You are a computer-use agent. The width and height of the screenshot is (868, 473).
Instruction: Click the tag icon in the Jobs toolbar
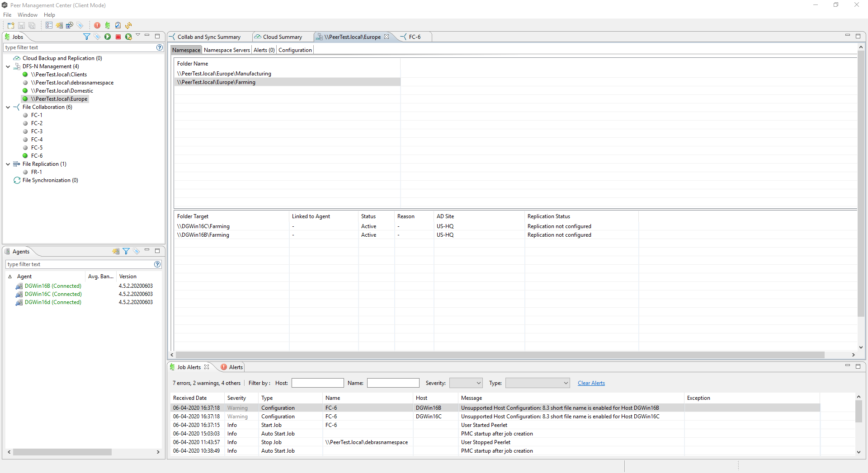(x=97, y=37)
